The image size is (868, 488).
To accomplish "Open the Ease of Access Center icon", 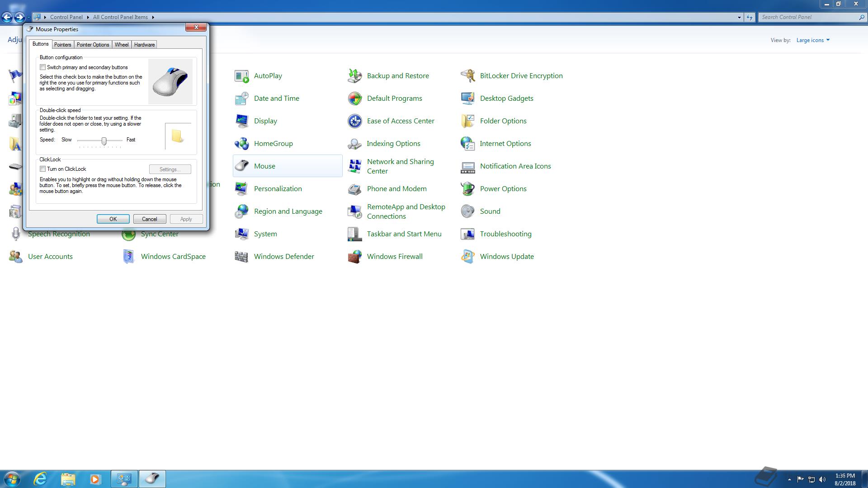I will 354,121.
